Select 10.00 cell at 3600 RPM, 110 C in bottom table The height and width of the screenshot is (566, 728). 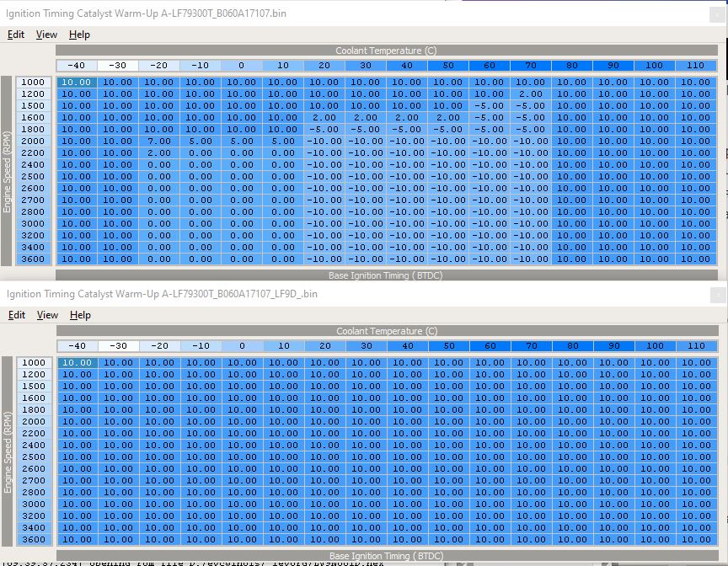(697, 539)
